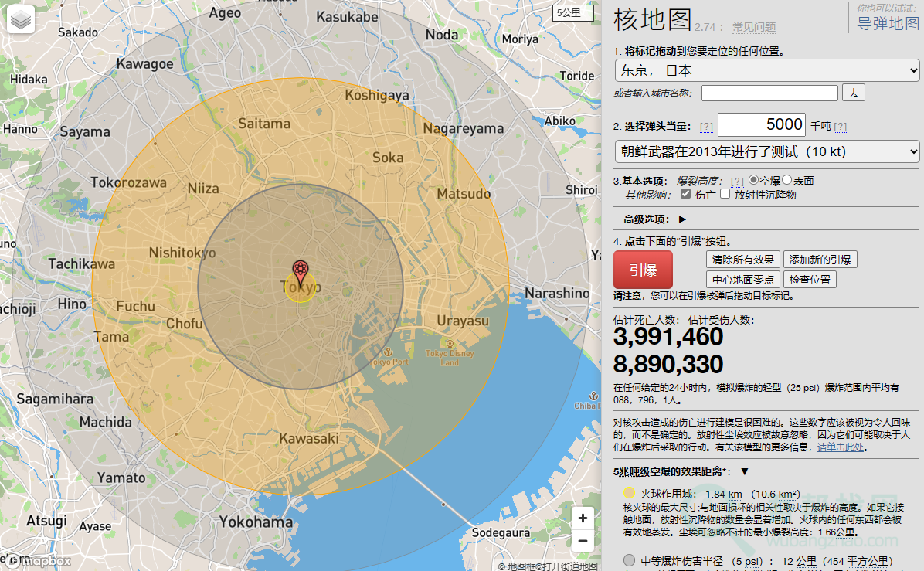
Task: Select the 表面 surface burst radio button
Action: [787, 180]
